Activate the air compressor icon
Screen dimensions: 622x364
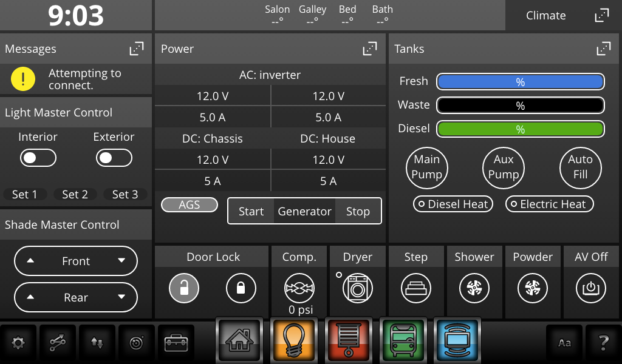point(299,288)
